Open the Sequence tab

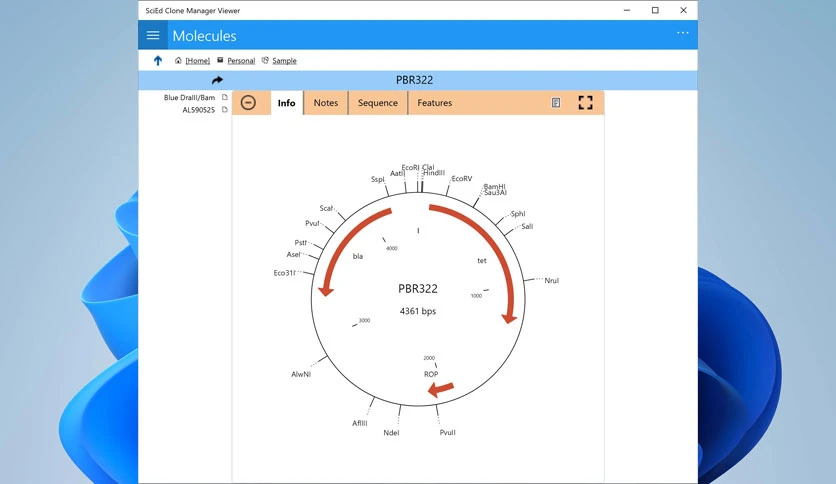[377, 103]
